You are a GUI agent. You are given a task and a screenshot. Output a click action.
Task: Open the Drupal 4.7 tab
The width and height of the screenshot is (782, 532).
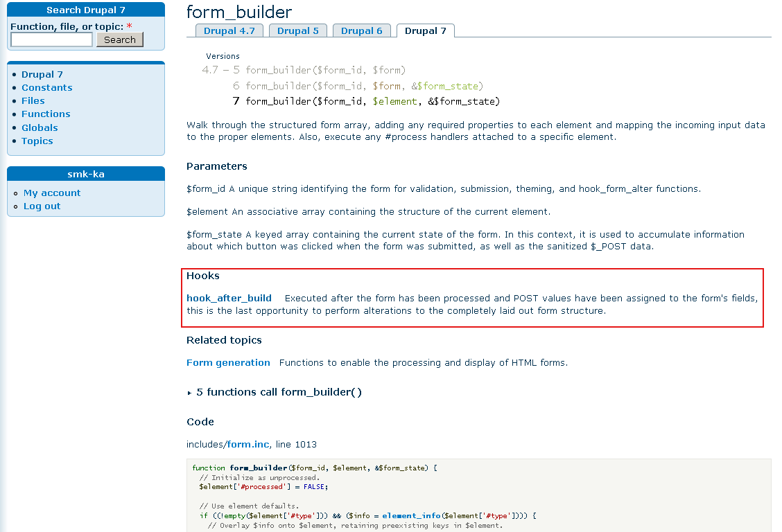coord(229,31)
